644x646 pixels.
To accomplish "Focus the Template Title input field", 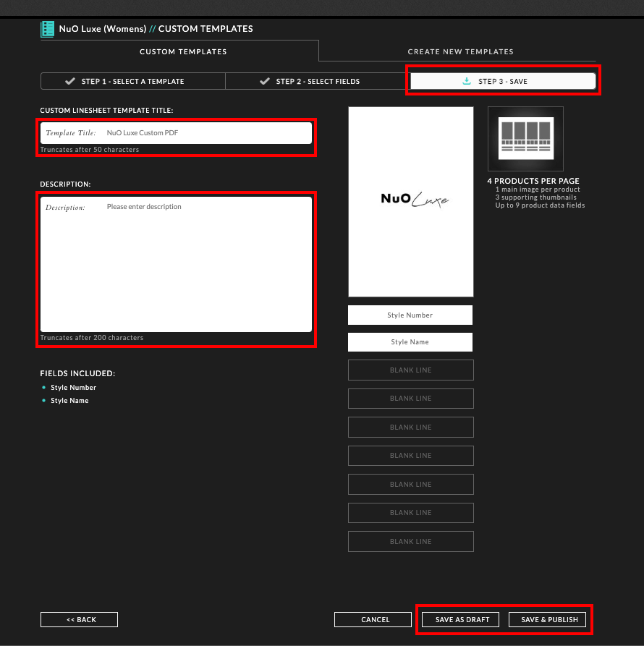I will pos(176,132).
